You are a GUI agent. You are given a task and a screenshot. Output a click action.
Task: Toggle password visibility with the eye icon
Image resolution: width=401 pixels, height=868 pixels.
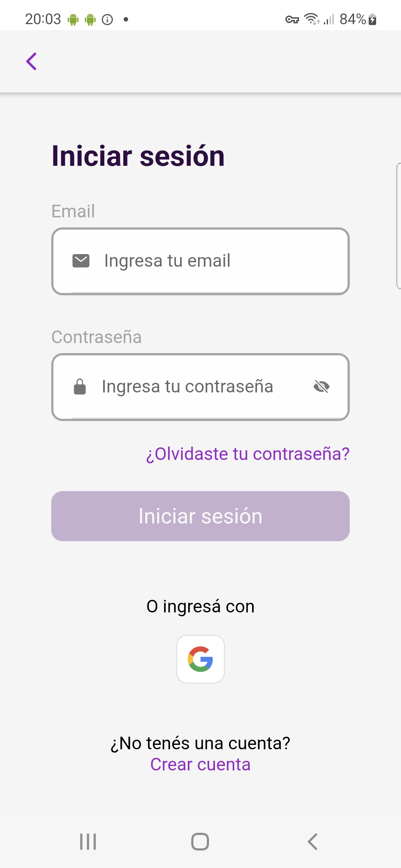[322, 387]
